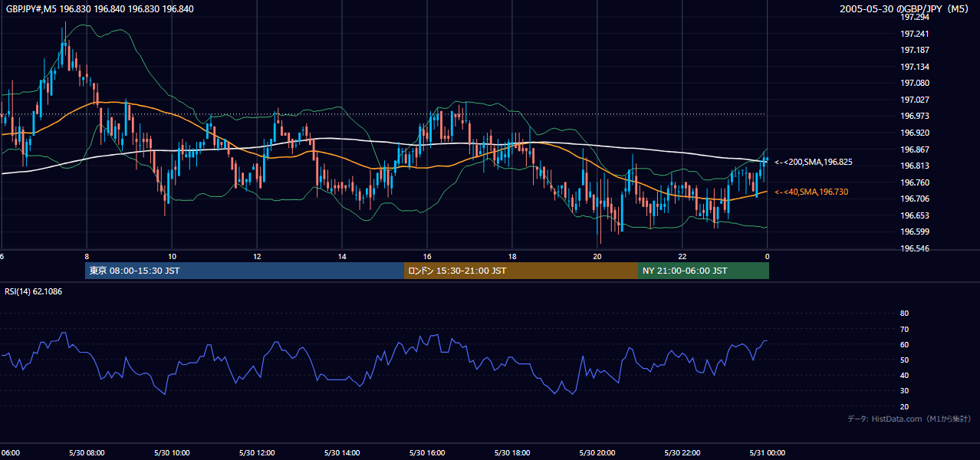980x460 pixels.
Task: Click RSI scale value 80
Action: (904, 314)
